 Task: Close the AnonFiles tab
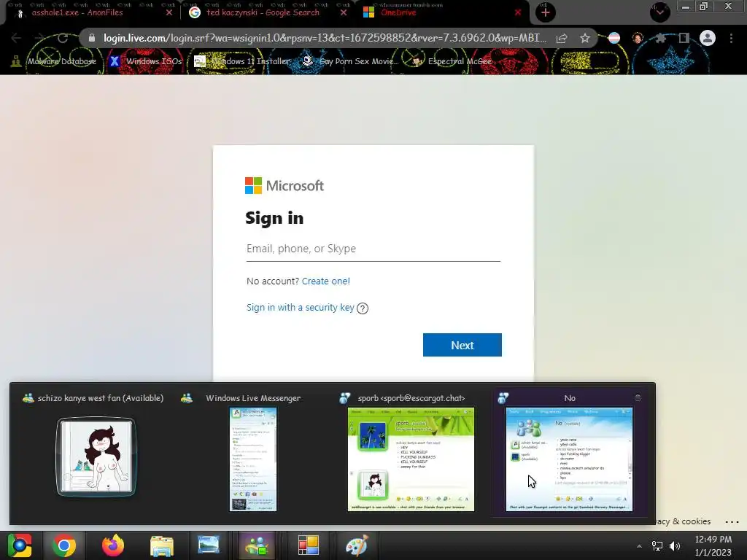pos(169,13)
